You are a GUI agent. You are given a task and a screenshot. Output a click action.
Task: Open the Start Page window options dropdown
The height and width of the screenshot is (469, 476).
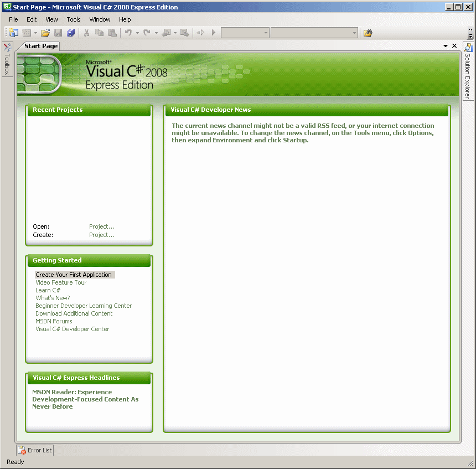click(x=446, y=45)
